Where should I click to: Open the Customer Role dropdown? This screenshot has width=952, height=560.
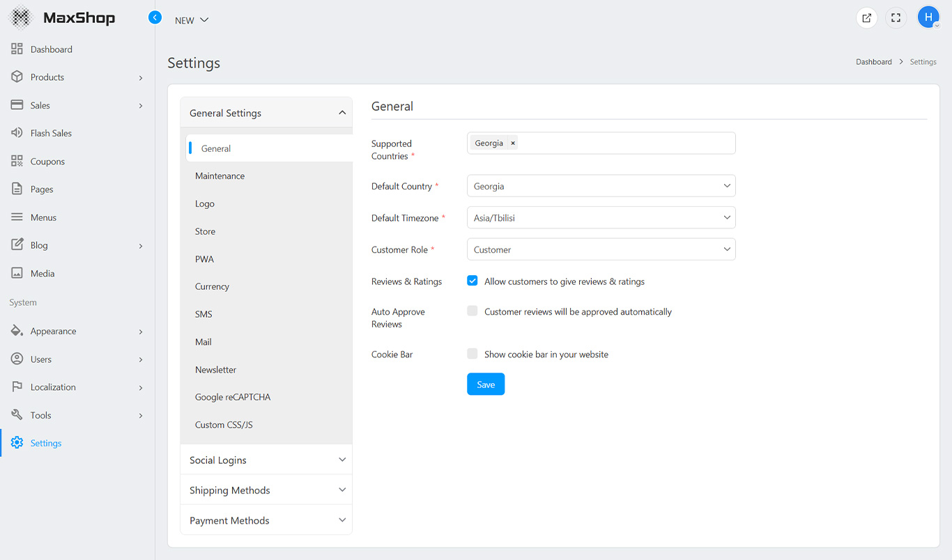[x=601, y=249]
